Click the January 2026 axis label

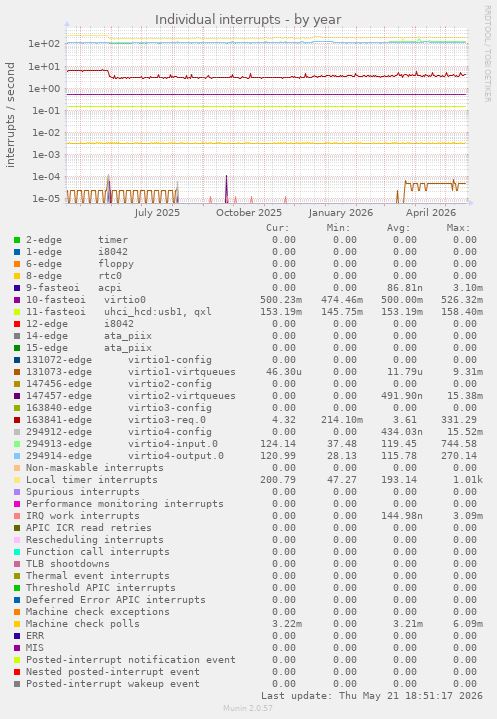coord(341,213)
